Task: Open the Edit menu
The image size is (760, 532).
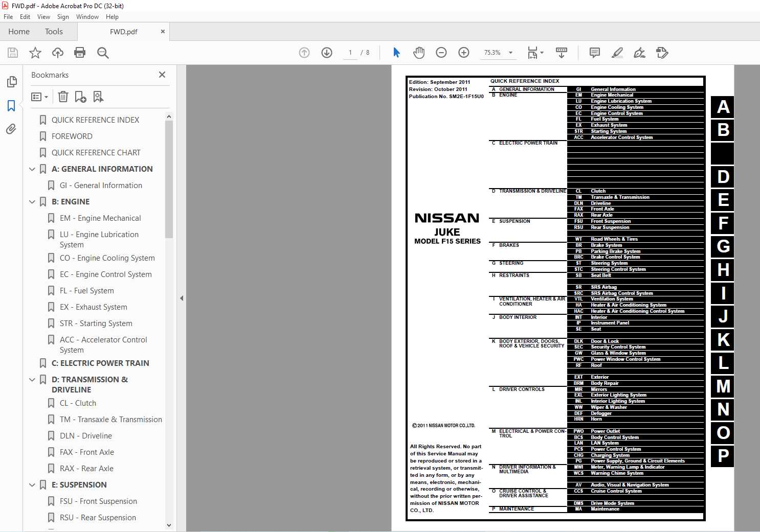Action: coord(25,17)
